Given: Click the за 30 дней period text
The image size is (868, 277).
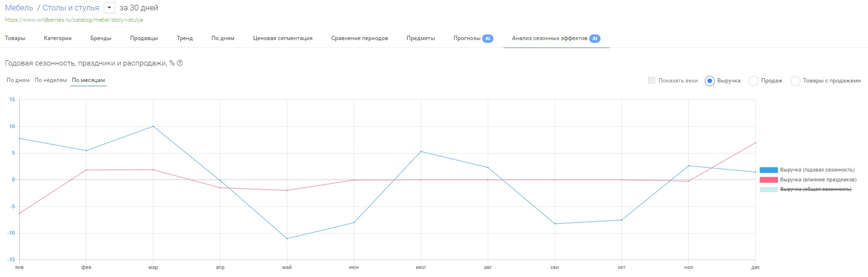Looking at the screenshot, I should click(x=139, y=8).
